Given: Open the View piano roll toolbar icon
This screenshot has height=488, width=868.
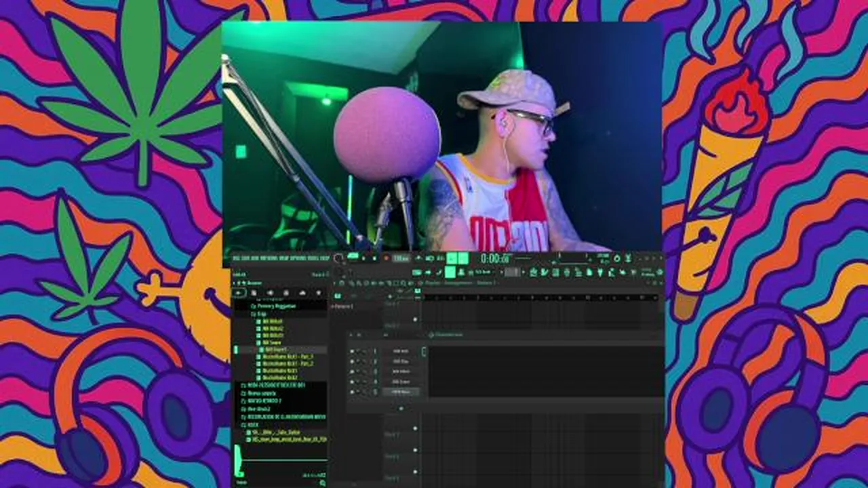Looking at the screenshot, I should (544, 272).
